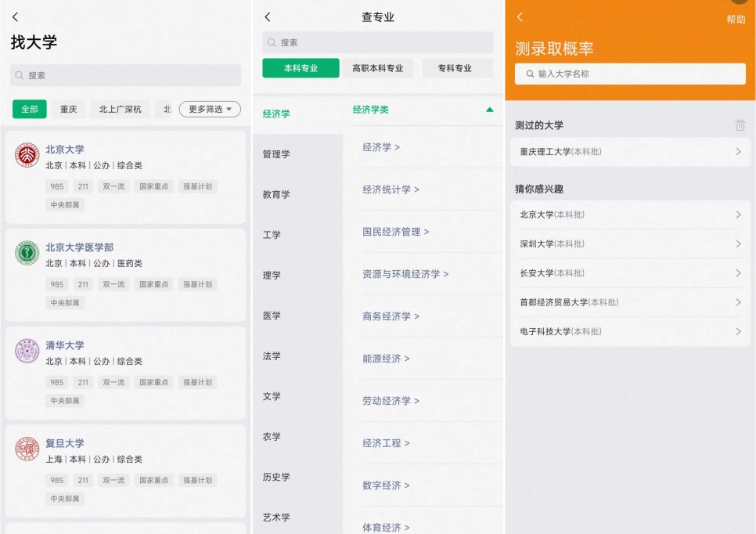
Task: Expand 重庆理工大学 entry chevron
Action: coord(738,152)
